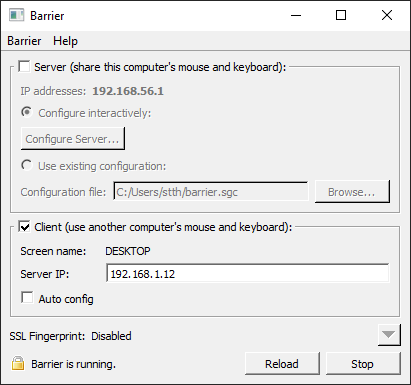Click the IP address 192.168.56.1 text
Image resolution: width=411 pixels, height=385 pixels.
(128, 91)
